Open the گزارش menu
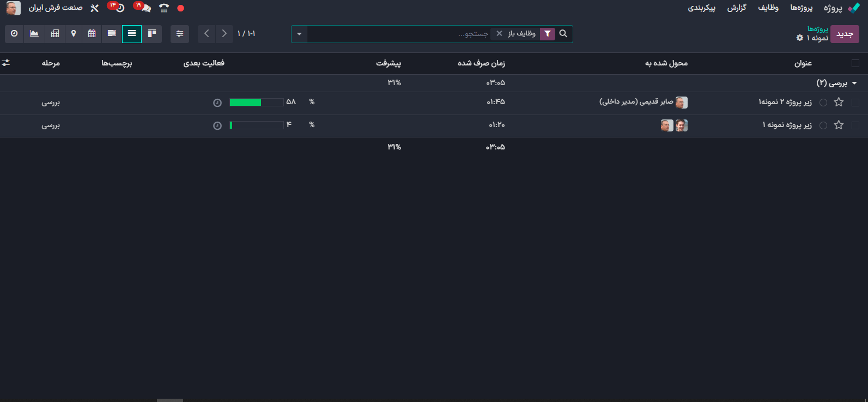The width and height of the screenshot is (868, 402). click(x=736, y=8)
